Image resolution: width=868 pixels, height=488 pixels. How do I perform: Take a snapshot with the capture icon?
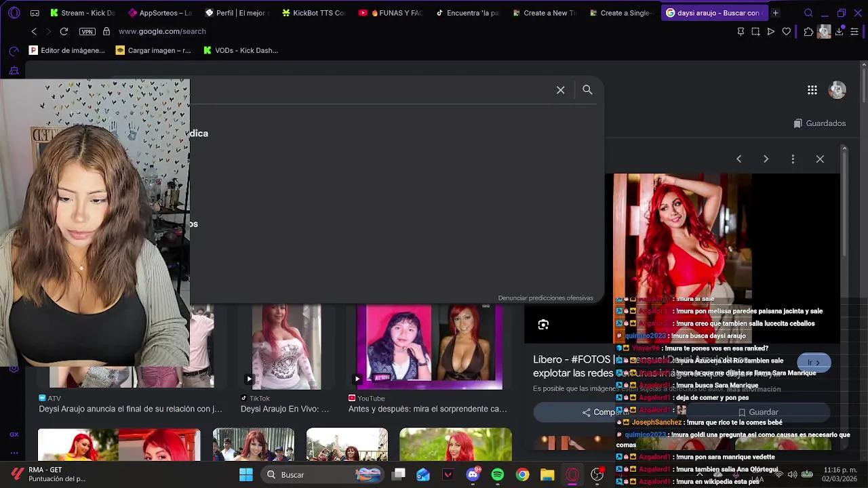point(755,31)
